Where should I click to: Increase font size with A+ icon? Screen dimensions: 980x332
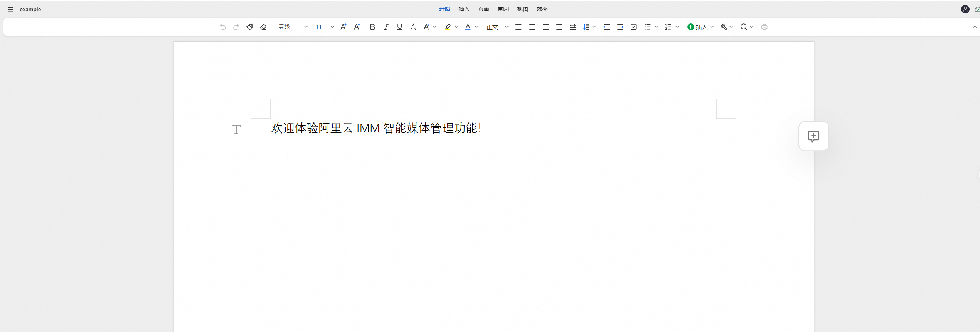click(343, 27)
